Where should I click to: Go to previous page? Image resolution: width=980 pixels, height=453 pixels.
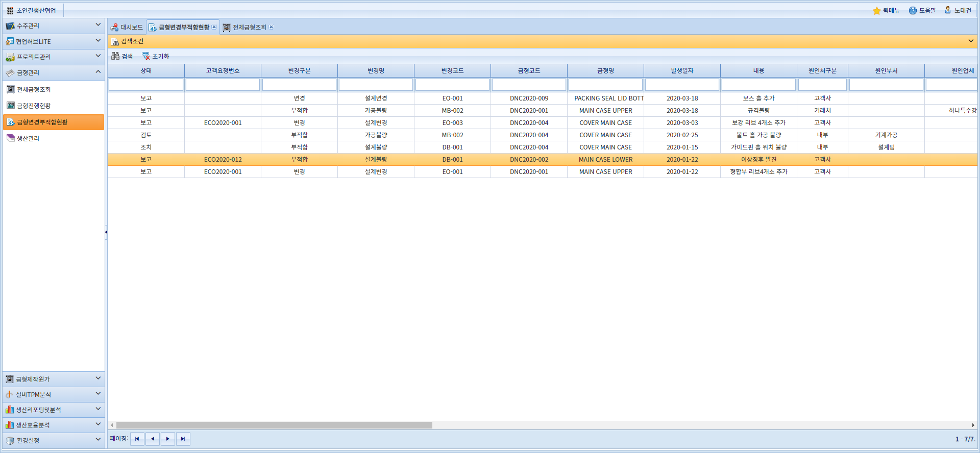pyautogui.click(x=153, y=439)
